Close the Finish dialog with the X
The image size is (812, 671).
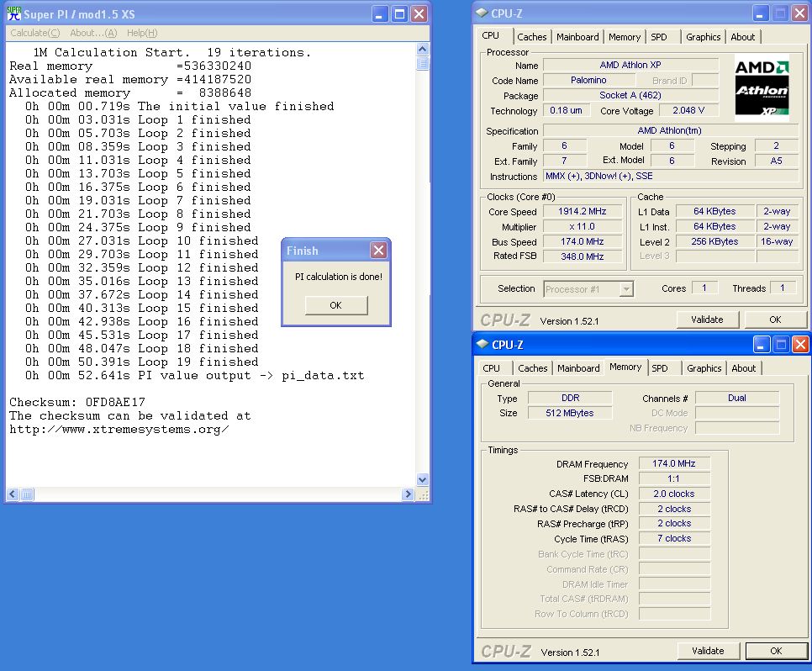[x=378, y=251]
